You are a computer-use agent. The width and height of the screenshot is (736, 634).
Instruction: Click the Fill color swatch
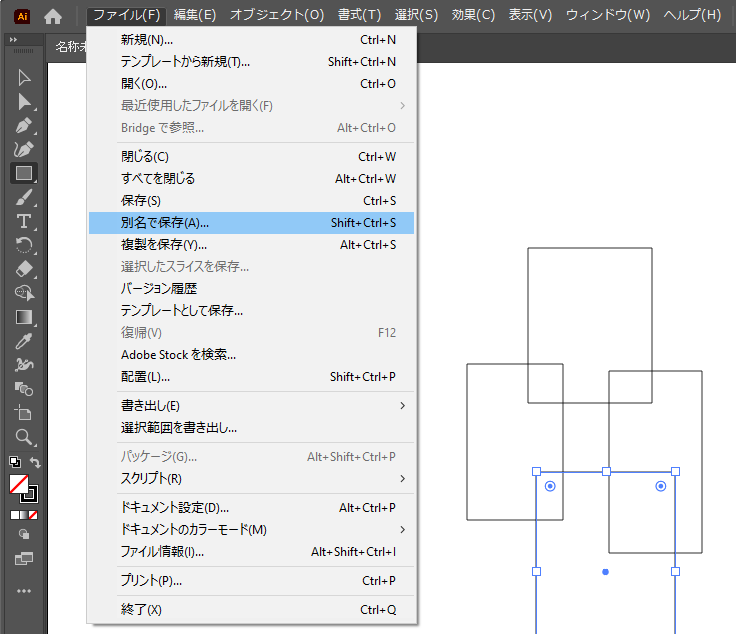tap(18, 484)
